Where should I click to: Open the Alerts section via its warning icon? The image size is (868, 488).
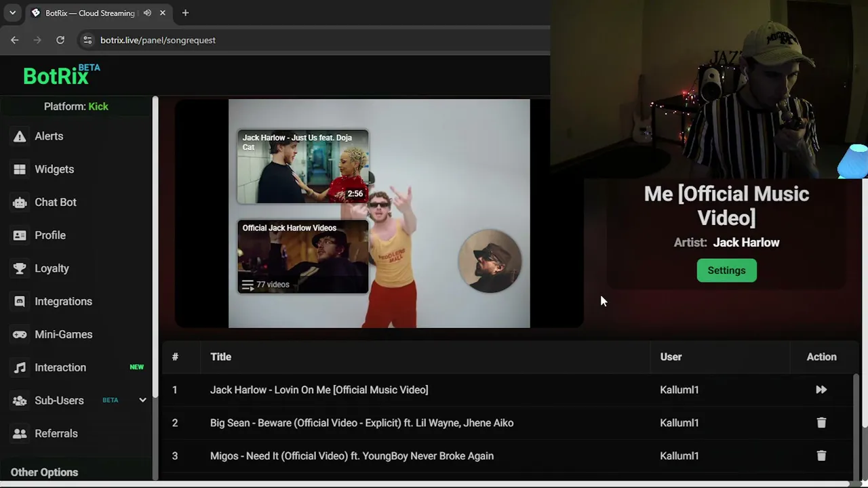pyautogui.click(x=20, y=136)
